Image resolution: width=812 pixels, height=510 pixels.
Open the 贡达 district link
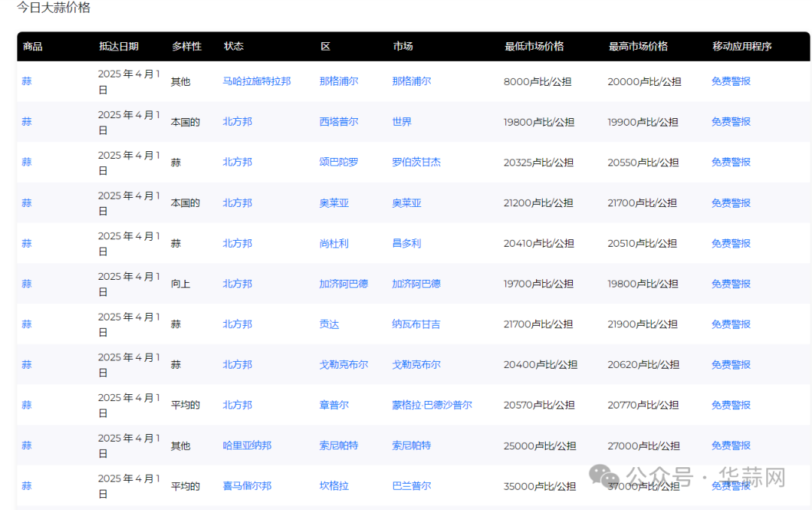tap(329, 324)
